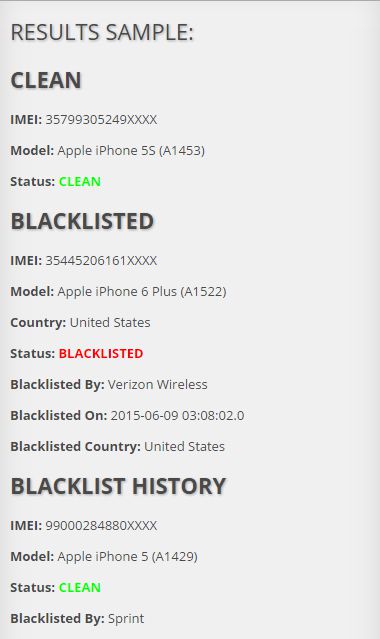Click the Apple iPhone 5 (A1429) model text

click(x=127, y=557)
